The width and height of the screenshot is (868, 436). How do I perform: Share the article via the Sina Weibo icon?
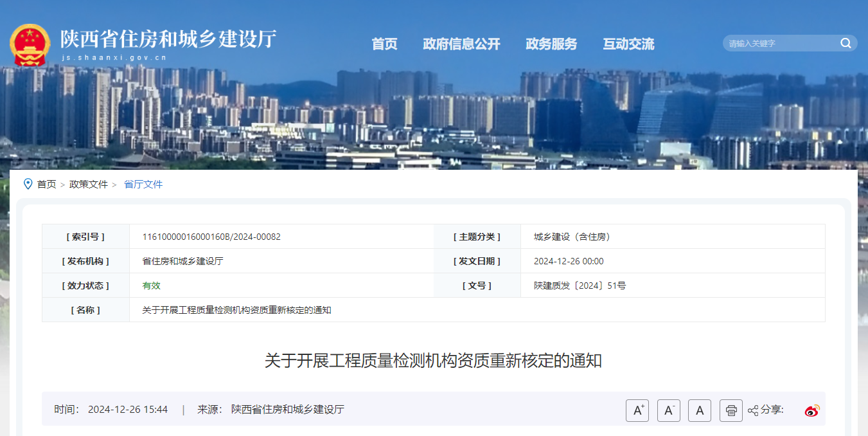coord(812,410)
